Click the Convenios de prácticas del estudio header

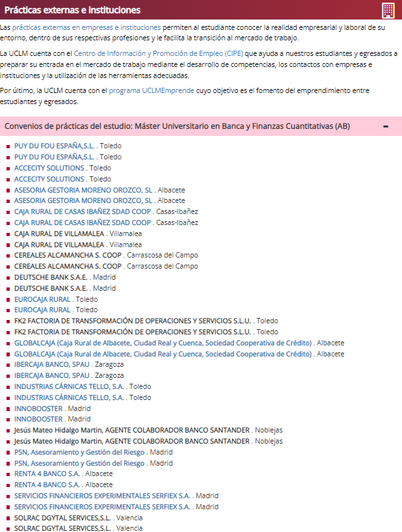(x=201, y=126)
